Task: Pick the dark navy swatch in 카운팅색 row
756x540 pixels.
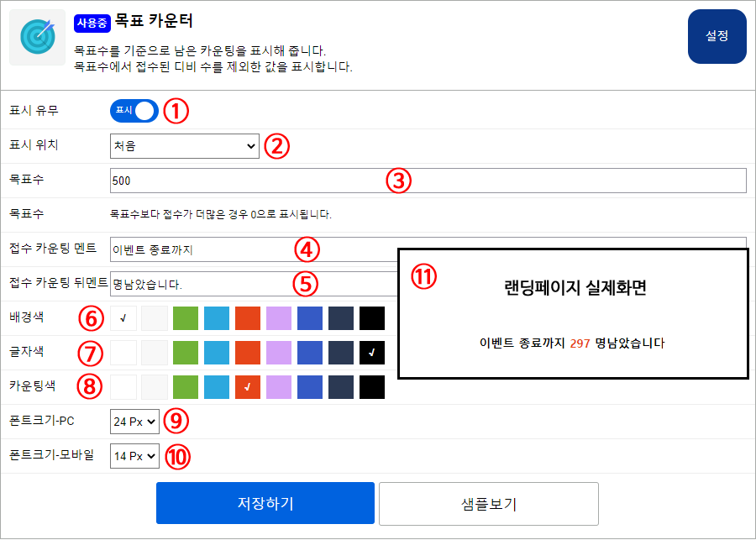Action: [341, 387]
